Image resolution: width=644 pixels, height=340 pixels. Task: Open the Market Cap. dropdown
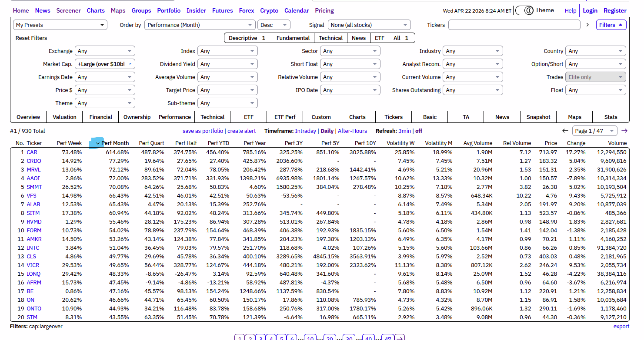105,64
